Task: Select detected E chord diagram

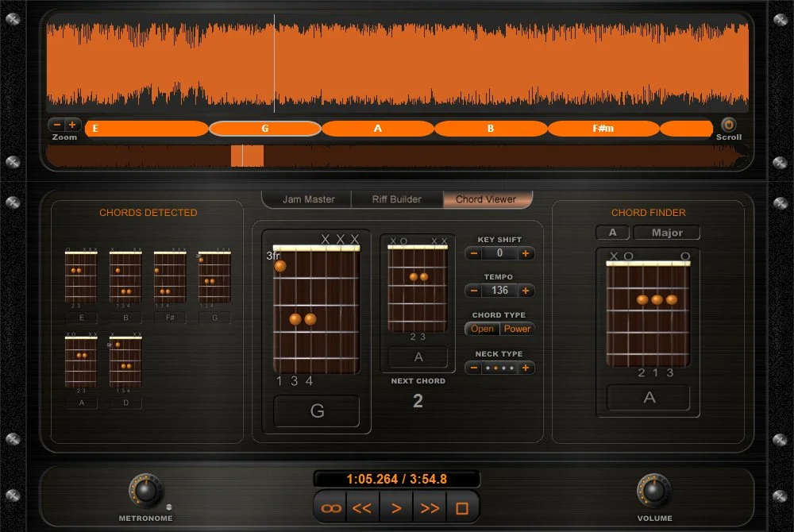Action: click(x=81, y=277)
